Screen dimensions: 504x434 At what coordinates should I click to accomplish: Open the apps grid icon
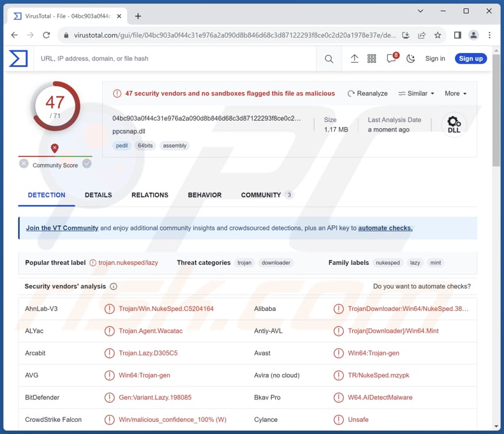pyautogui.click(x=372, y=59)
